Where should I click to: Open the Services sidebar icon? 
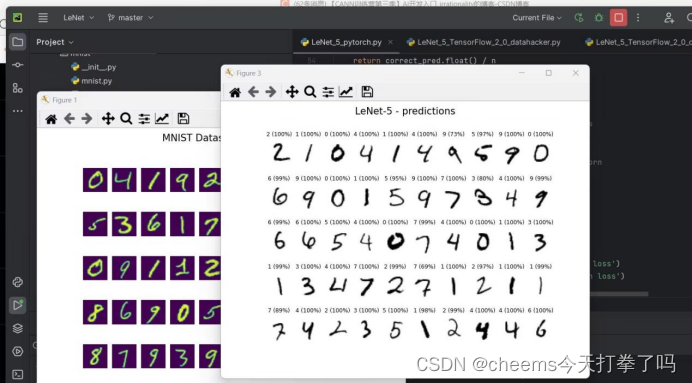pyautogui.click(x=18, y=351)
